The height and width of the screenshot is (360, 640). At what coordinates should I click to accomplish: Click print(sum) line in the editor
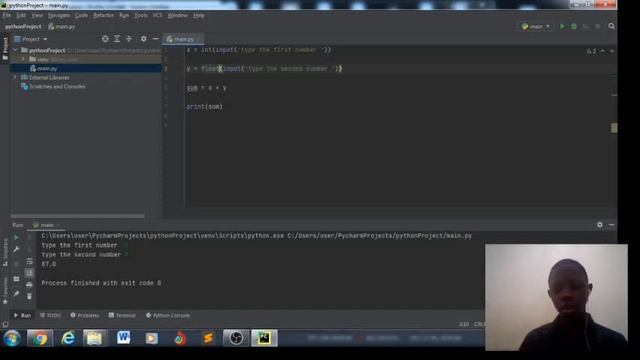pos(204,107)
